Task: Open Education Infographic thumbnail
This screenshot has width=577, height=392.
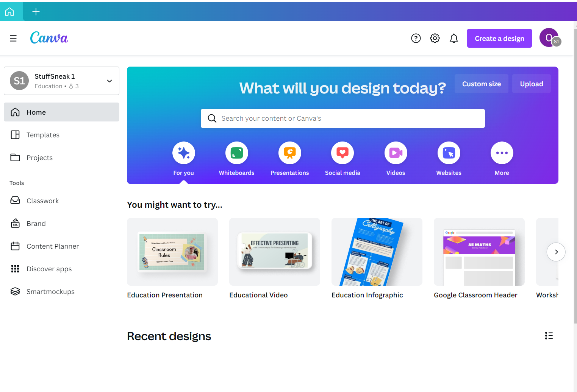Action: click(x=377, y=252)
